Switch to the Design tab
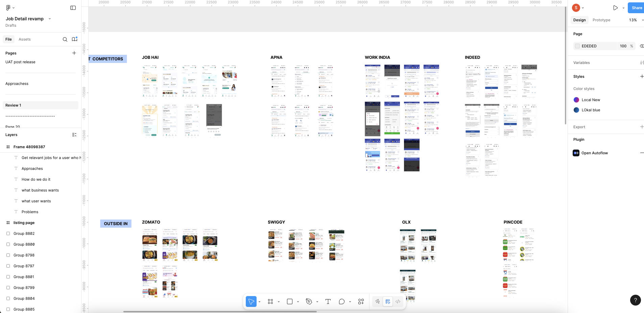Image resolution: width=644 pixels, height=313 pixels. click(579, 20)
